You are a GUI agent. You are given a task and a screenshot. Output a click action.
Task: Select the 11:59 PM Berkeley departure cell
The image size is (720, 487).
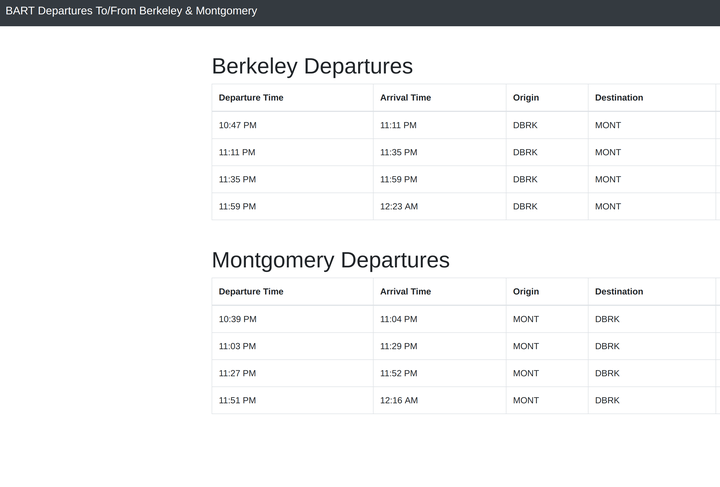pyautogui.click(x=237, y=206)
